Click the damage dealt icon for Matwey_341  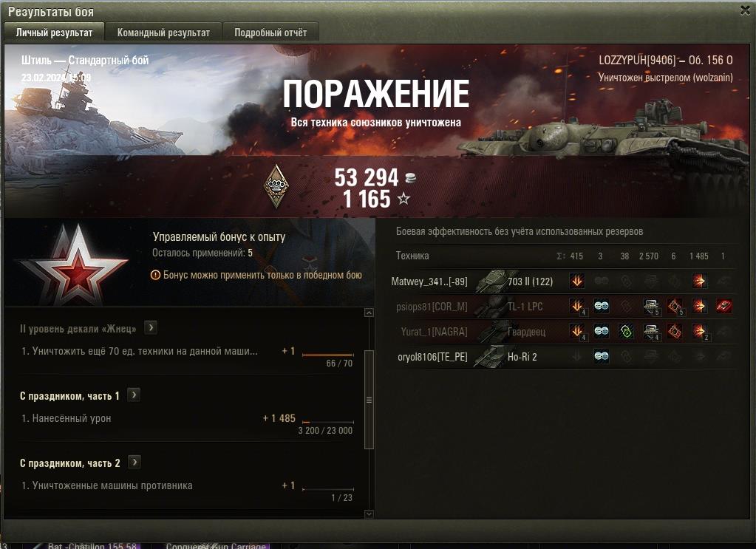tap(699, 281)
